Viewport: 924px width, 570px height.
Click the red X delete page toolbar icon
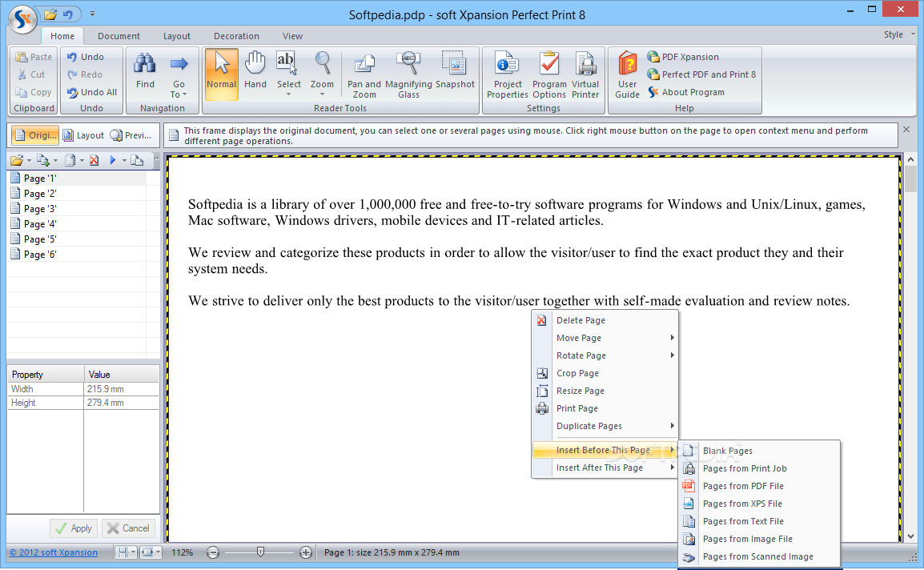click(x=94, y=160)
